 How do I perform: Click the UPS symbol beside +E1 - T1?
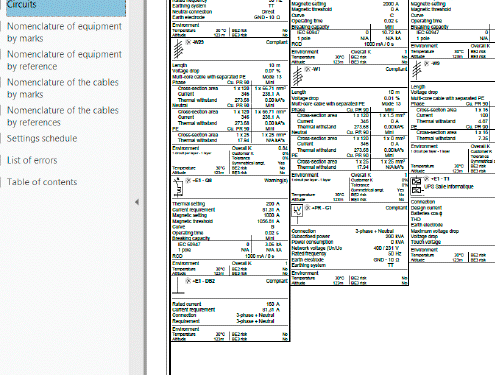coord(417,186)
